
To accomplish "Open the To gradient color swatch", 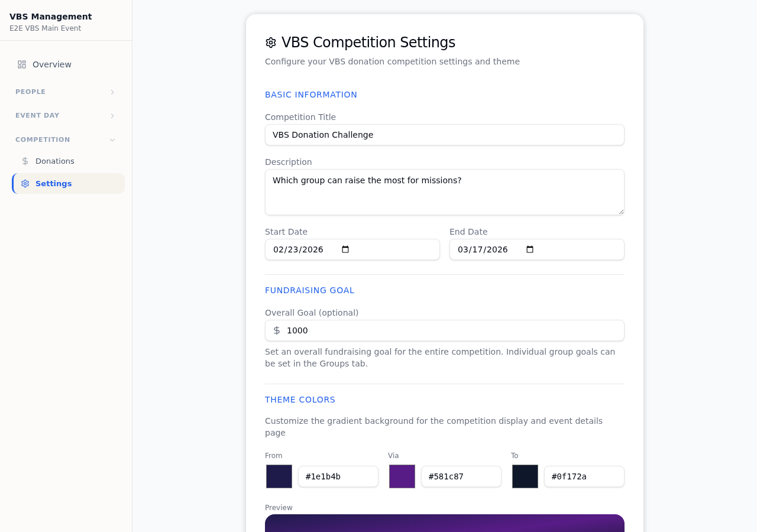I will click(525, 476).
